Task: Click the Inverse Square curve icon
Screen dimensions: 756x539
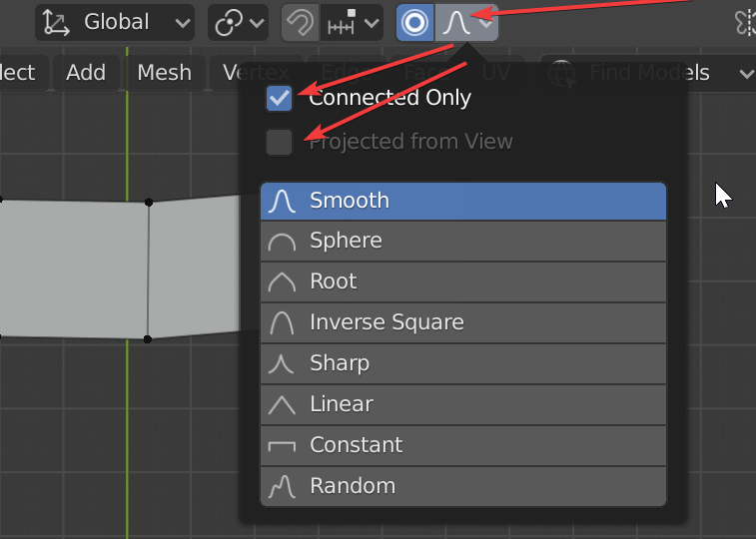Action: tap(282, 322)
